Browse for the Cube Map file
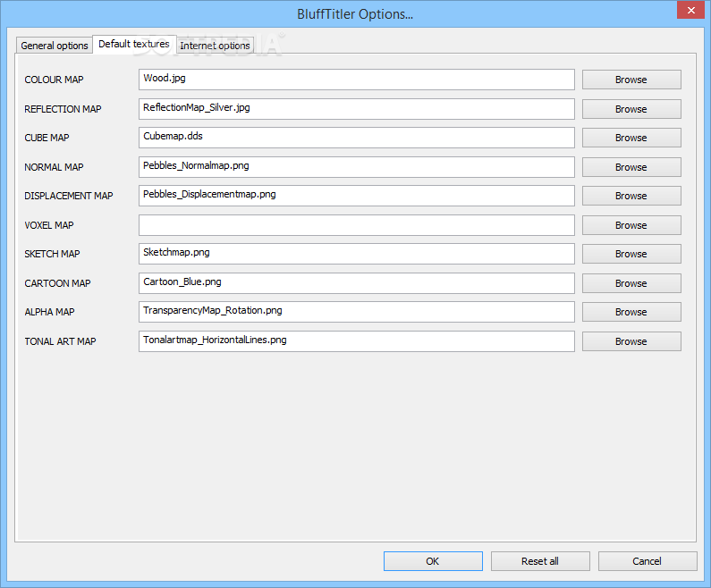The image size is (711, 588). 631,138
